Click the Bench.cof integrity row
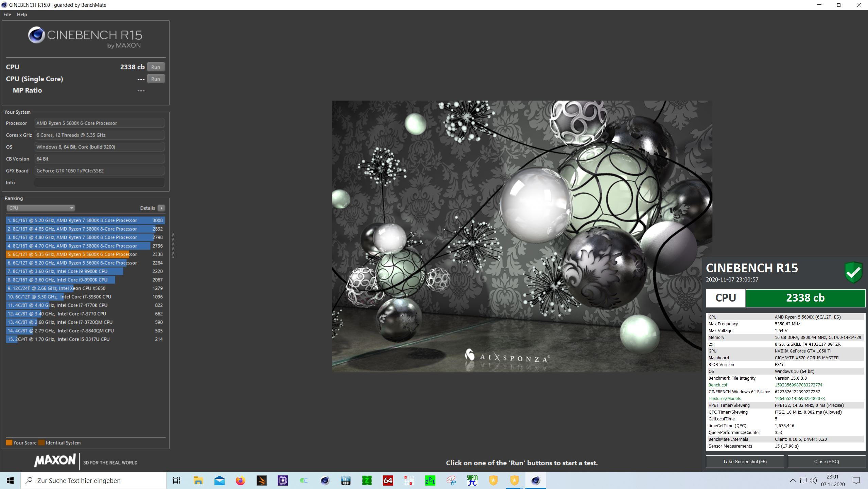Screen dimensions: 868x489 click(x=786, y=385)
